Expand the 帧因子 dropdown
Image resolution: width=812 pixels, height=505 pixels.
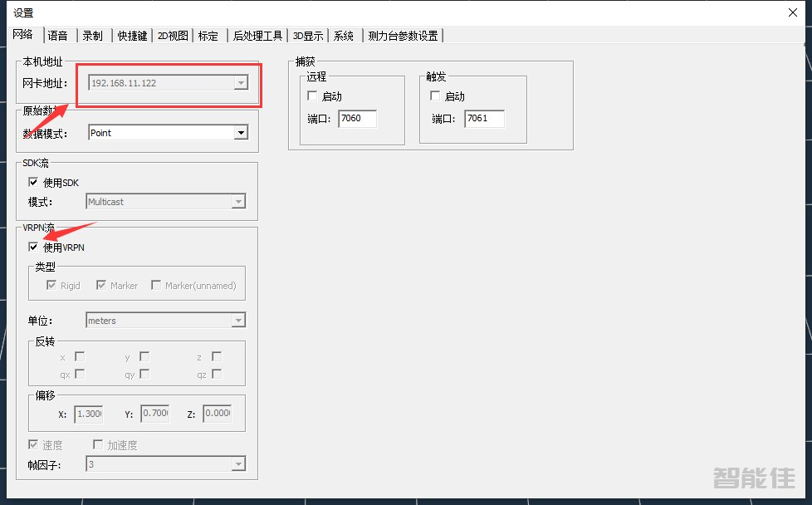(239, 463)
